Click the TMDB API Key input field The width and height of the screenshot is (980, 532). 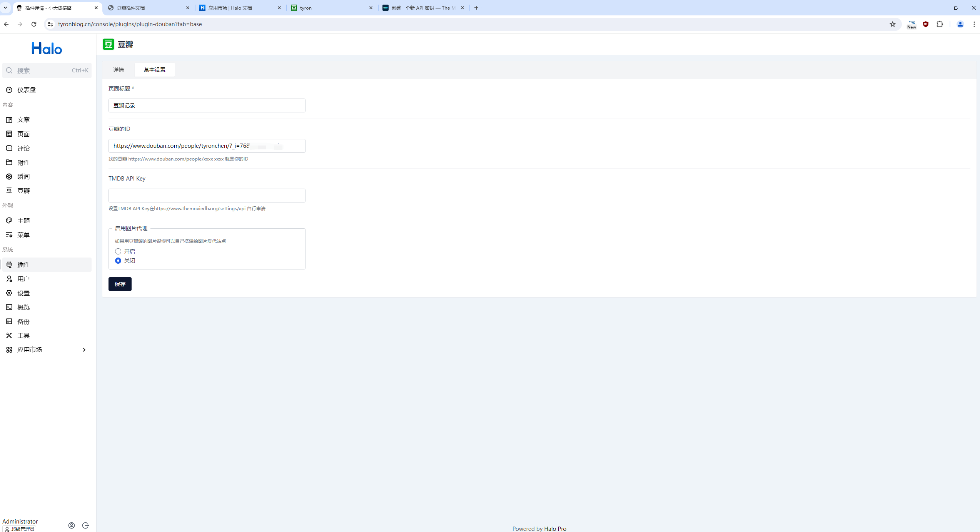pyautogui.click(x=207, y=196)
